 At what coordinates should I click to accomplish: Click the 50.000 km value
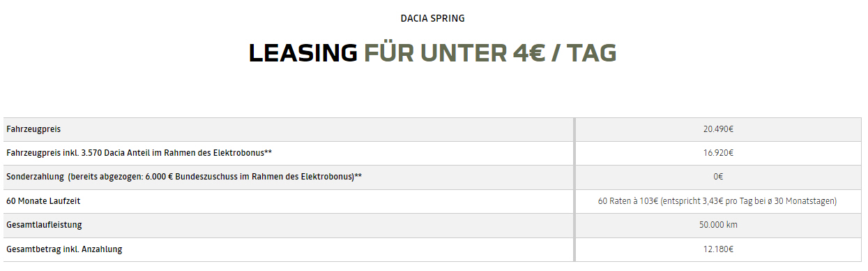718,225
